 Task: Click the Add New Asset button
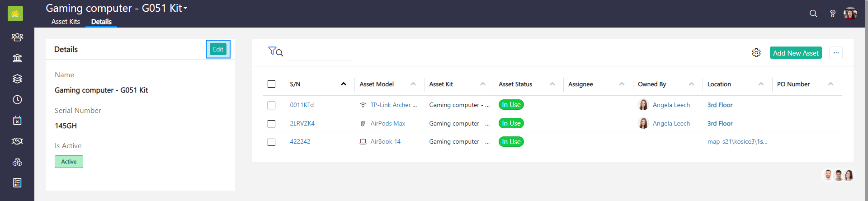point(795,53)
